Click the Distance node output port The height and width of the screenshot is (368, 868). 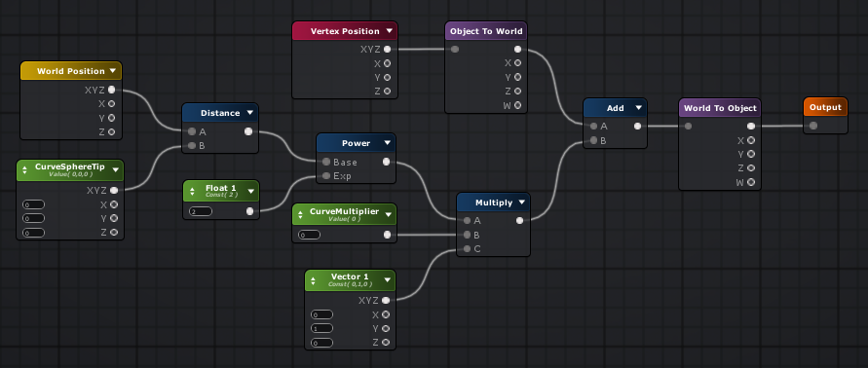pos(248,131)
